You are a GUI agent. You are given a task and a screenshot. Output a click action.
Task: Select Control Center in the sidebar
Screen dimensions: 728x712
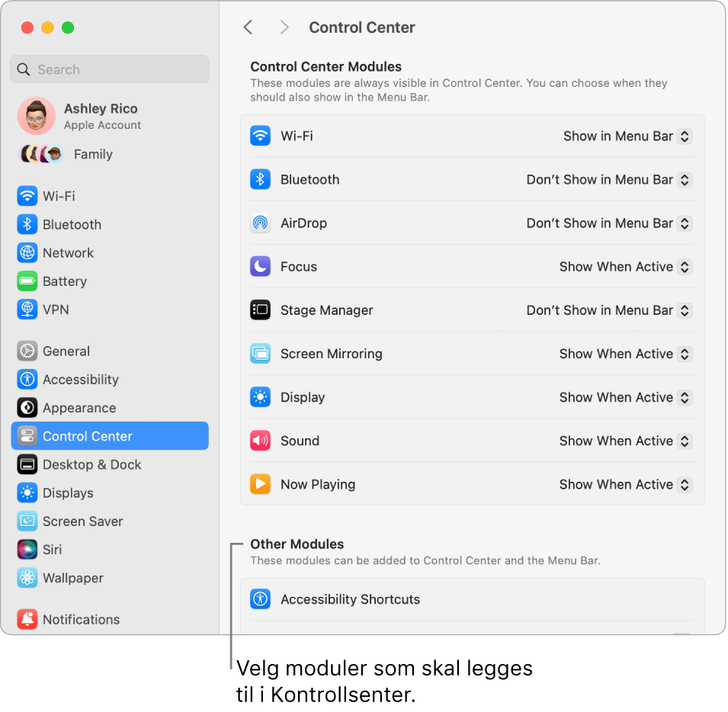[110, 436]
